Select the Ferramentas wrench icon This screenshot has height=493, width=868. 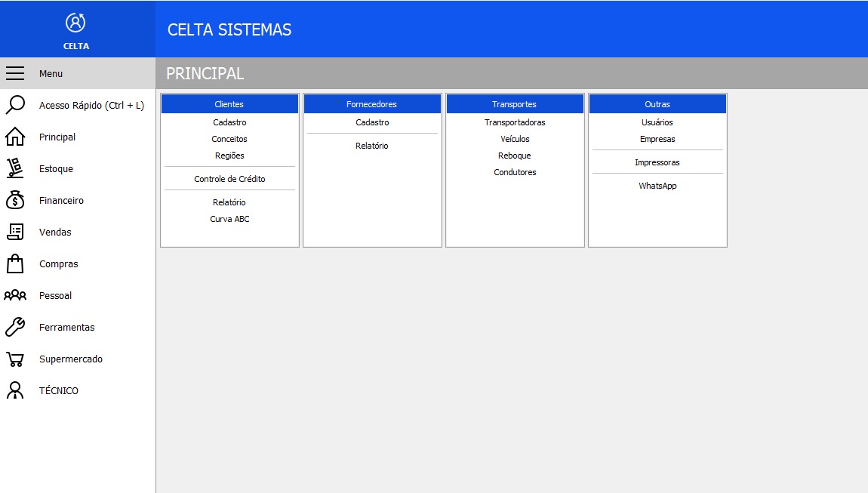[15, 327]
